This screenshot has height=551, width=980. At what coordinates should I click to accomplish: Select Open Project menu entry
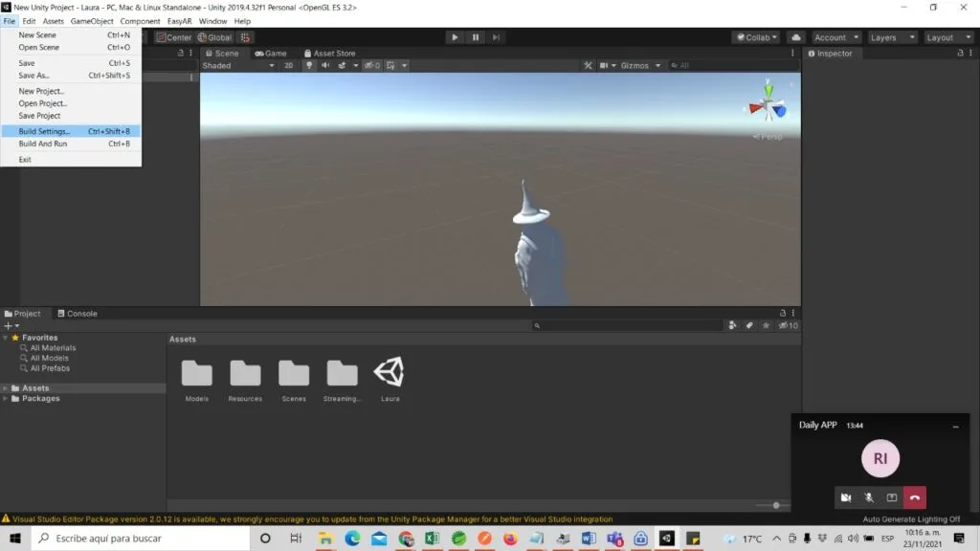(71, 103)
